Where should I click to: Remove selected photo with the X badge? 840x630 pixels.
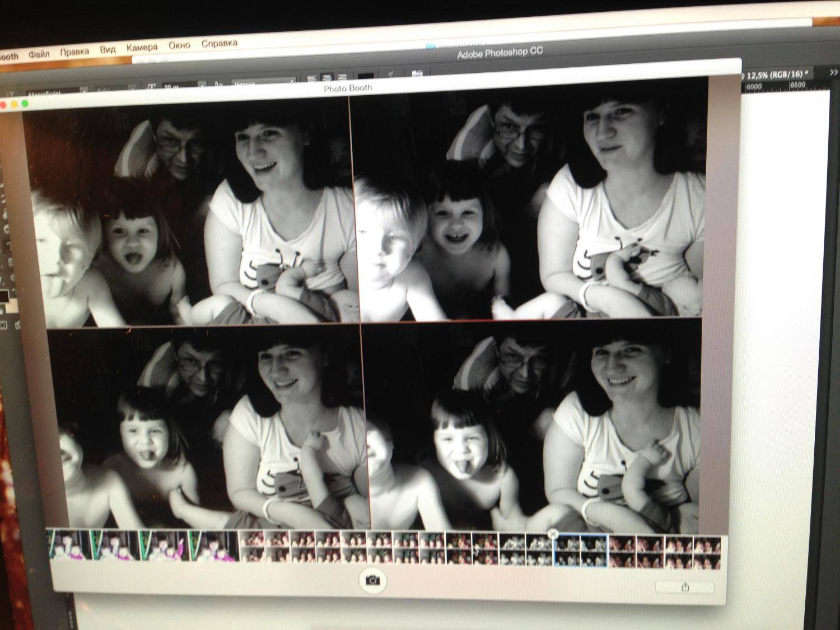coord(553,533)
